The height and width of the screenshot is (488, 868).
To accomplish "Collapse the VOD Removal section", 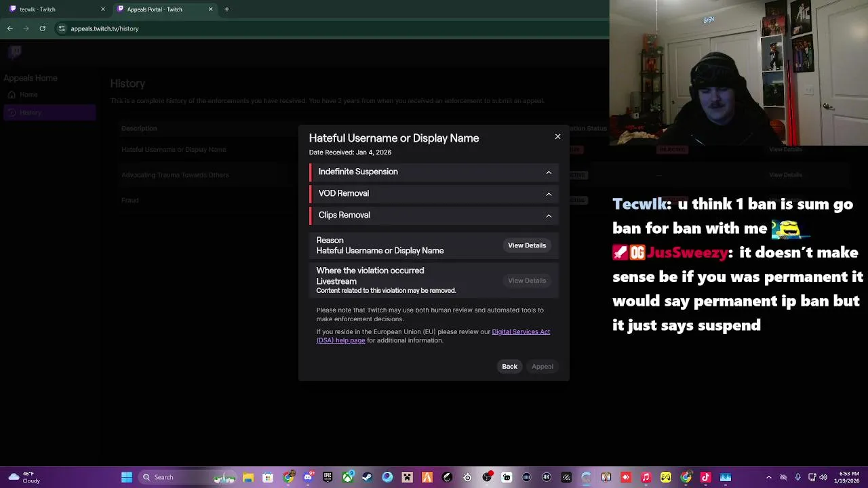I will click(549, 194).
